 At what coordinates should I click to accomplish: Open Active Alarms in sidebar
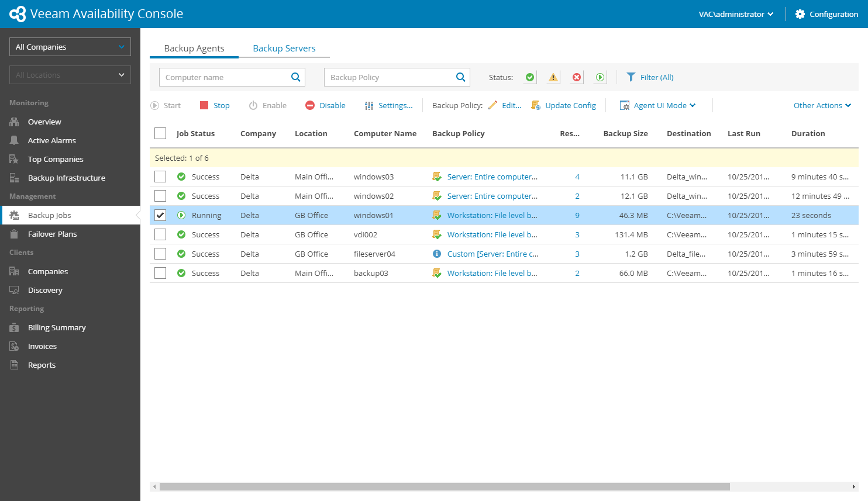(51, 140)
